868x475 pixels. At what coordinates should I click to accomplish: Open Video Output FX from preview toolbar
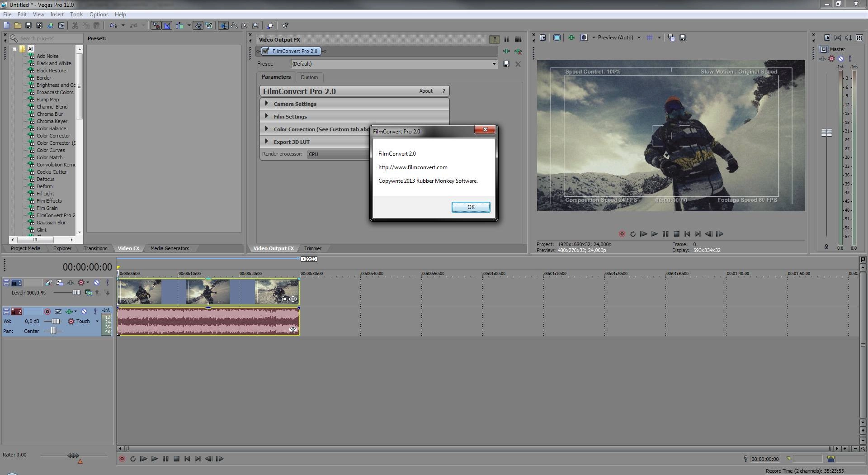tap(571, 38)
